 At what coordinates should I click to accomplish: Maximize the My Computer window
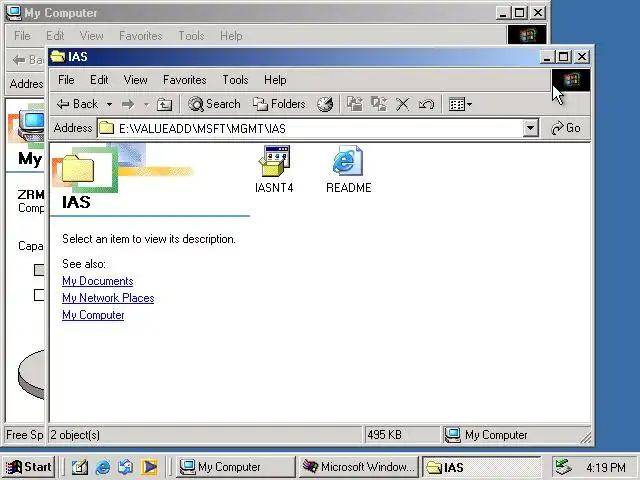point(520,13)
